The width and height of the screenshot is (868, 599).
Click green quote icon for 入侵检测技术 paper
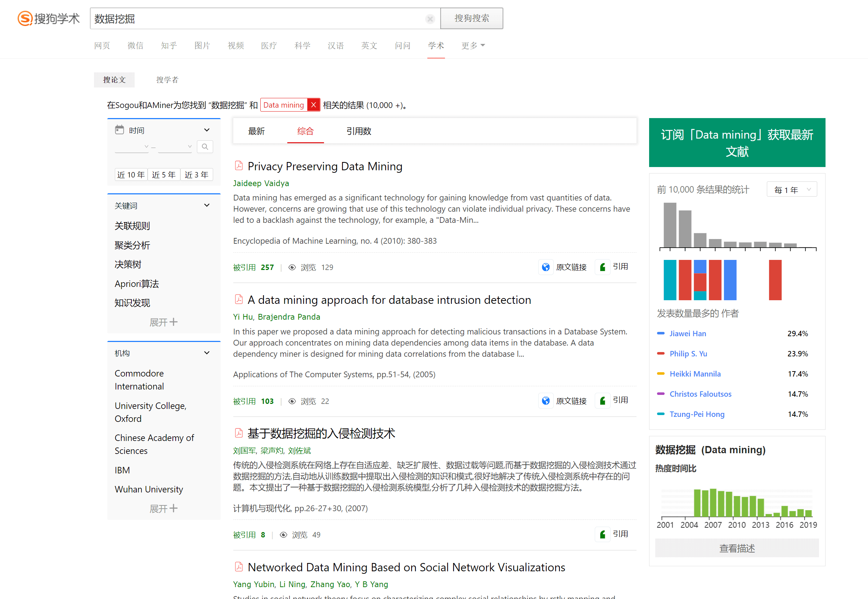pos(603,535)
